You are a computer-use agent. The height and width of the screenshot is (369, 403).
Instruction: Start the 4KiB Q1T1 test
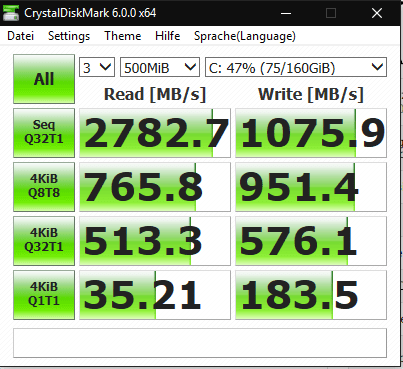click(44, 295)
